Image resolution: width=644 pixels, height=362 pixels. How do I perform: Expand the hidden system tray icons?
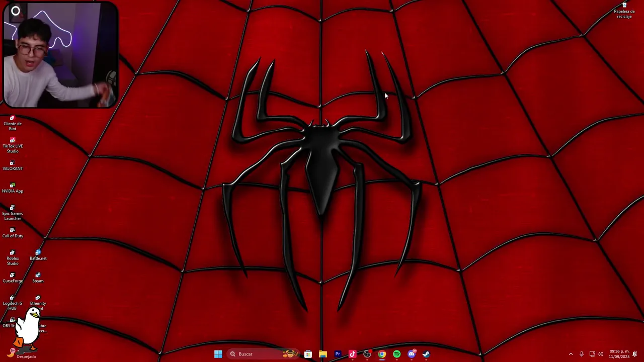(571, 354)
